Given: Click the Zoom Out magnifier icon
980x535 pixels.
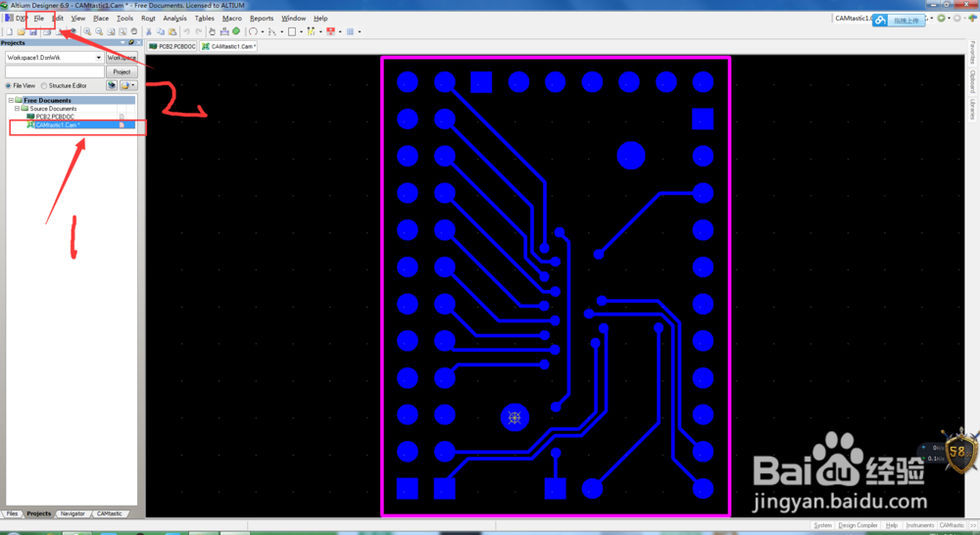Looking at the screenshot, I should pos(99,31).
